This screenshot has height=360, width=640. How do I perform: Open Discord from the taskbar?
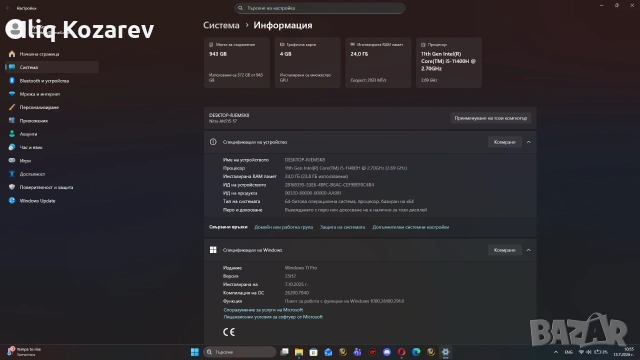tap(387, 352)
